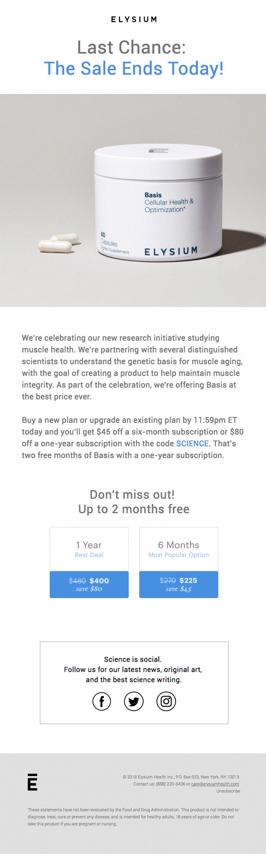
Task: Click 'The Sale Ends Today!' headline
Action: click(x=134, y=68)
